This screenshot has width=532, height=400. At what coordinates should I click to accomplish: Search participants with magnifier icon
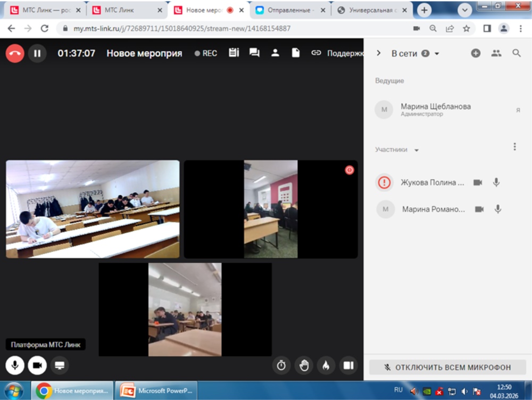(516, 53)
